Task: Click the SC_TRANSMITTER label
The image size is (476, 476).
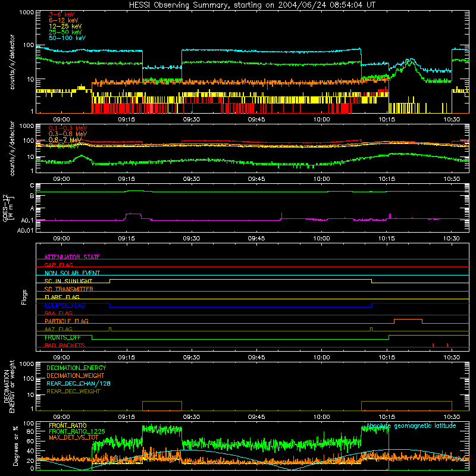Action: point(68,289)
